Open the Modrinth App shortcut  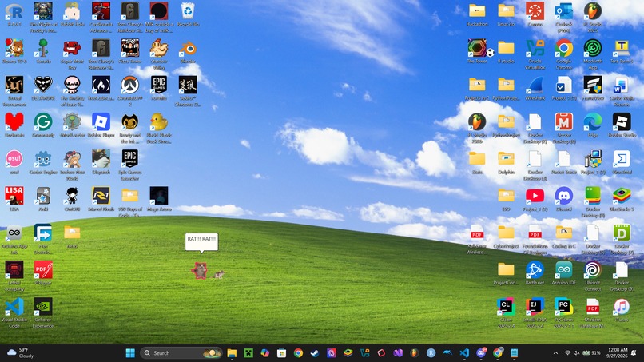(593, 49)
